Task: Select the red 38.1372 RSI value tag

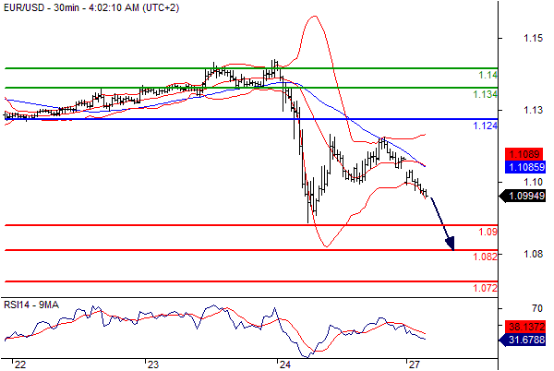Action: (525, 326)
